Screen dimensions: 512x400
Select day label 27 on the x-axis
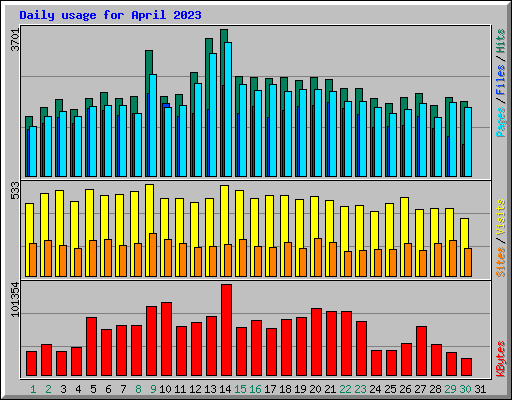(420, 389)
